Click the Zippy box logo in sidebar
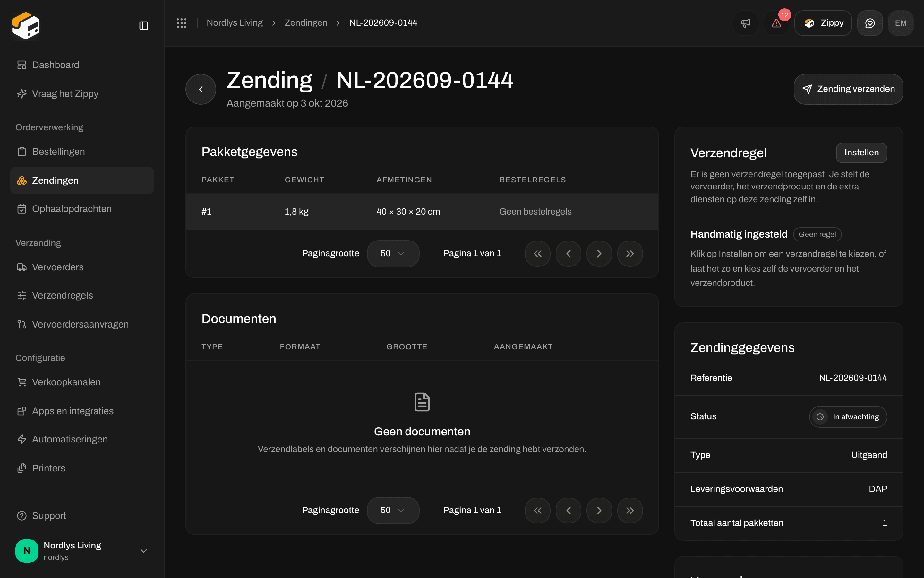Image resolution: width=924 pixels, height=578 pixels. [26, 26]
